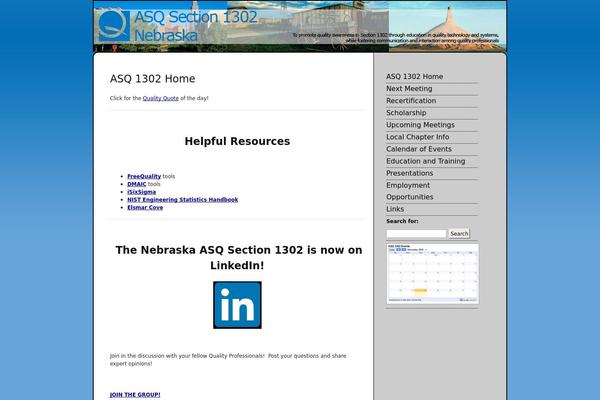Open Calendar of Events
Screen dimensions: 600x400
point(419,149)
